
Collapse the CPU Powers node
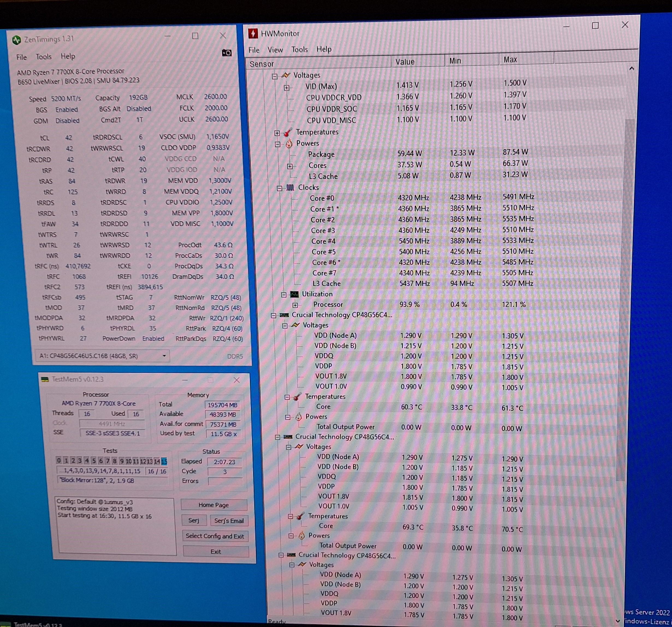(x=277, y=144)
